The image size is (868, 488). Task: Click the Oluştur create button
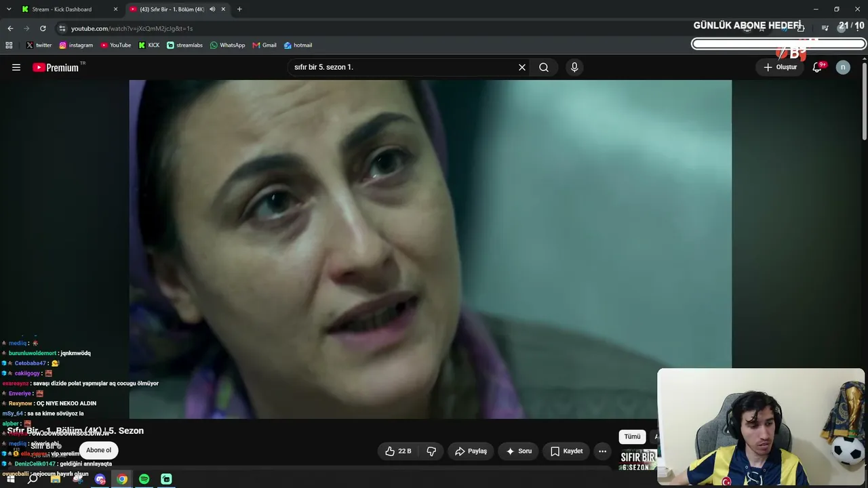coord(780,67)
